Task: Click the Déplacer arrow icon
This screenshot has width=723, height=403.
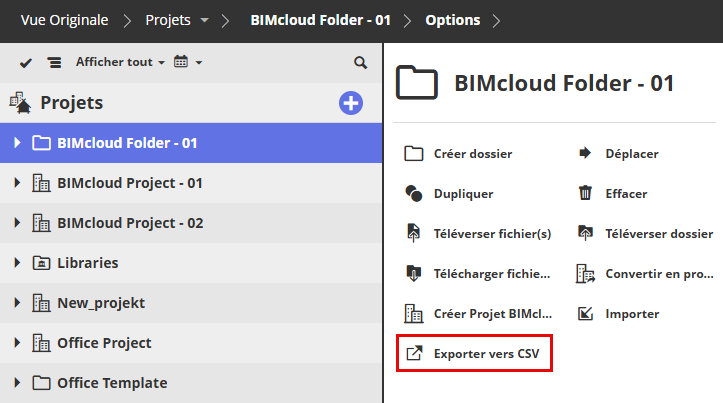Action: click(x=586, y=154)
